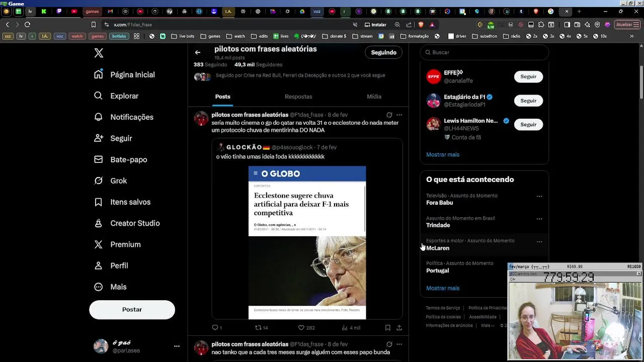Click the Instalar app button
Viewport: 644px width, 362px height.
[375, 25]
